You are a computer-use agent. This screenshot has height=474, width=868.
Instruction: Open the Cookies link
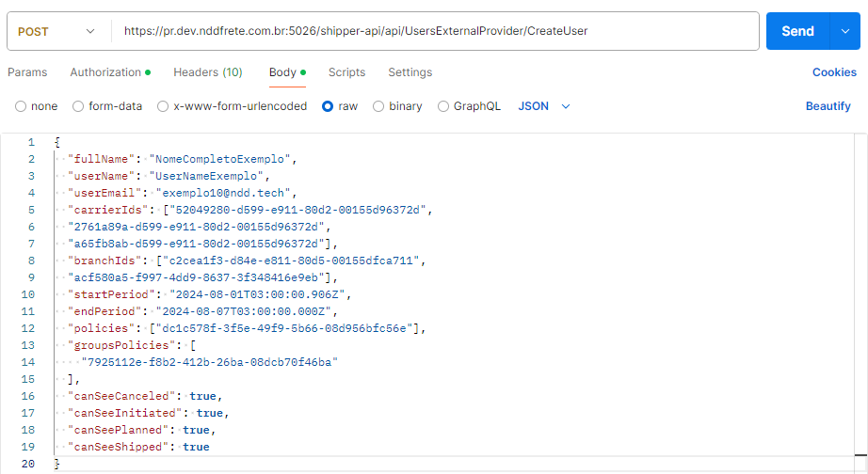coord(834,72)
